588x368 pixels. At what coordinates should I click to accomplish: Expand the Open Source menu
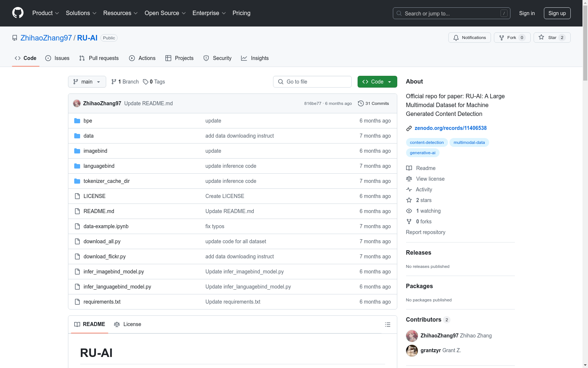coord(165,13)
